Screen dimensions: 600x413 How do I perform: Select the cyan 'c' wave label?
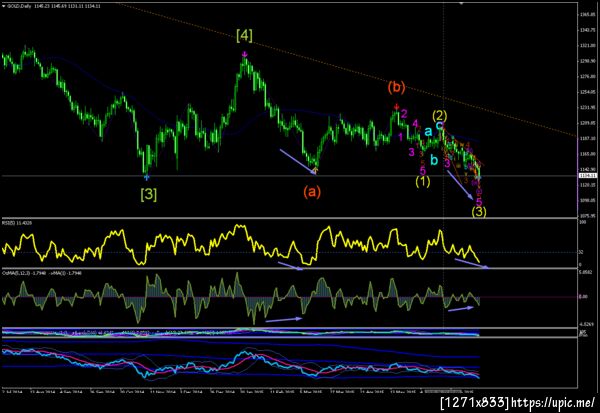[x=439, y=125]
